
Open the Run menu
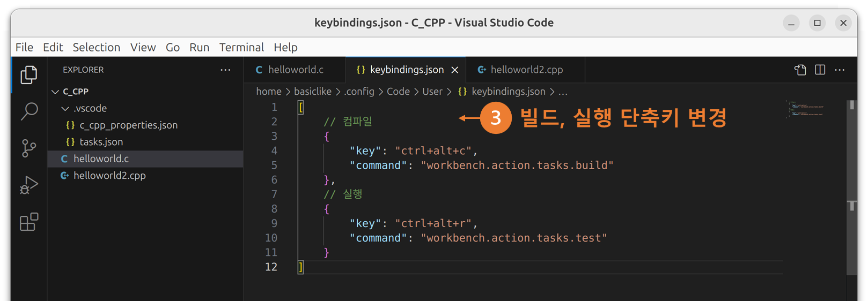pyautogui.click(x=199, y=47)
